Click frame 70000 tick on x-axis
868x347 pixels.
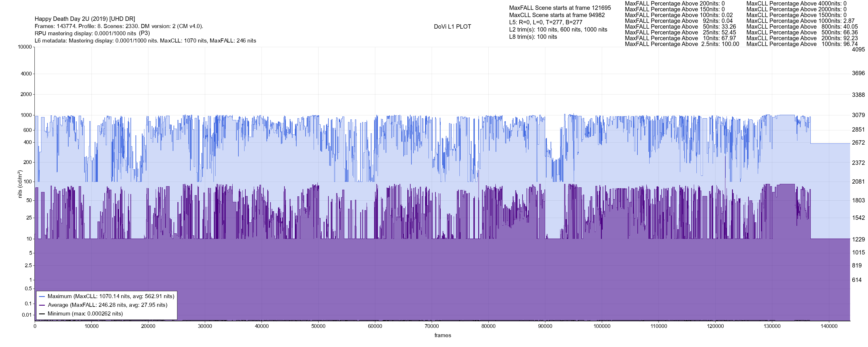[x=432, y=326]
